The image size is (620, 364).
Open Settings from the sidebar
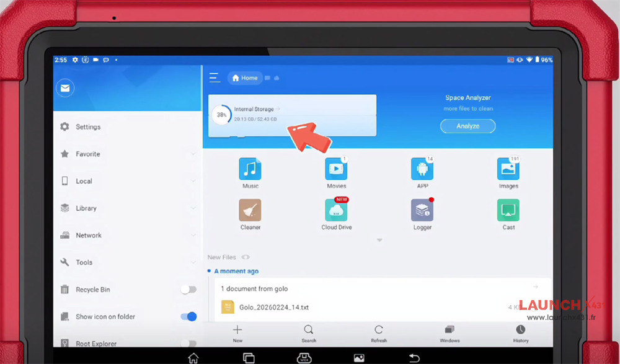click(x=88, y=127)
